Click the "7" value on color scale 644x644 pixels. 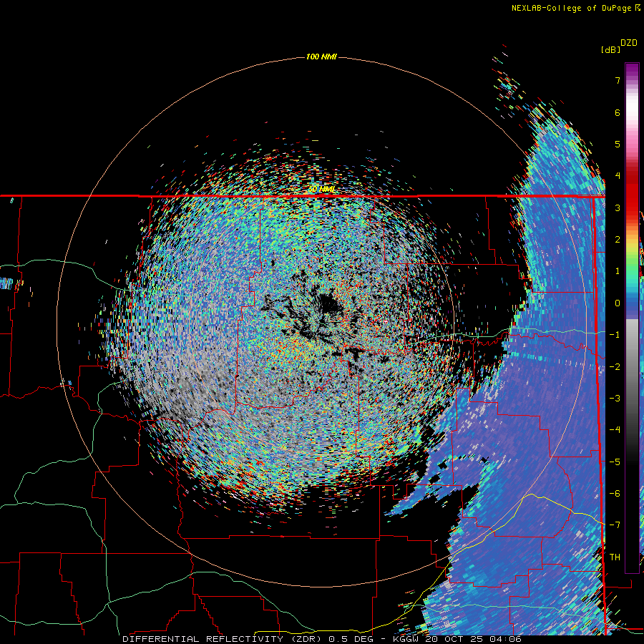click(x=618, y=80)
